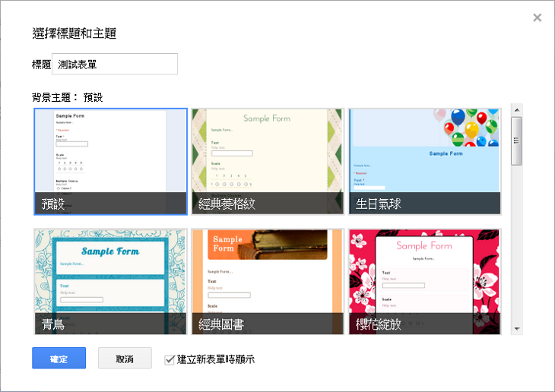Confirm with the blue 確定 button
The image size is (555, 392).
(59, 359)
